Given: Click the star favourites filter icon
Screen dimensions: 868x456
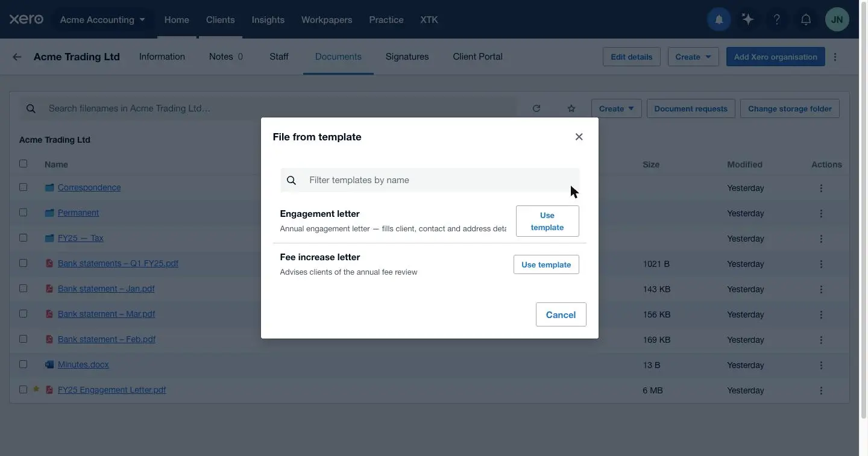Looking at the screenshot, I should 571,108.
